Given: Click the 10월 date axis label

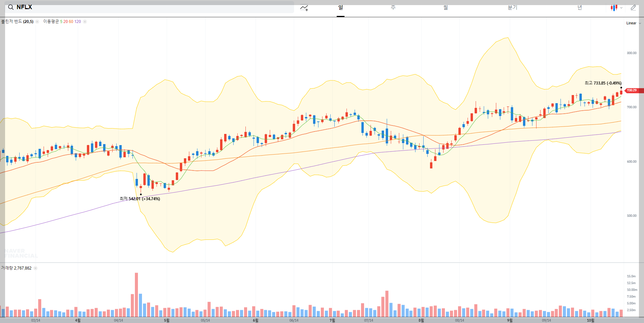Looking at the screenshot, I should pos(590,320).
